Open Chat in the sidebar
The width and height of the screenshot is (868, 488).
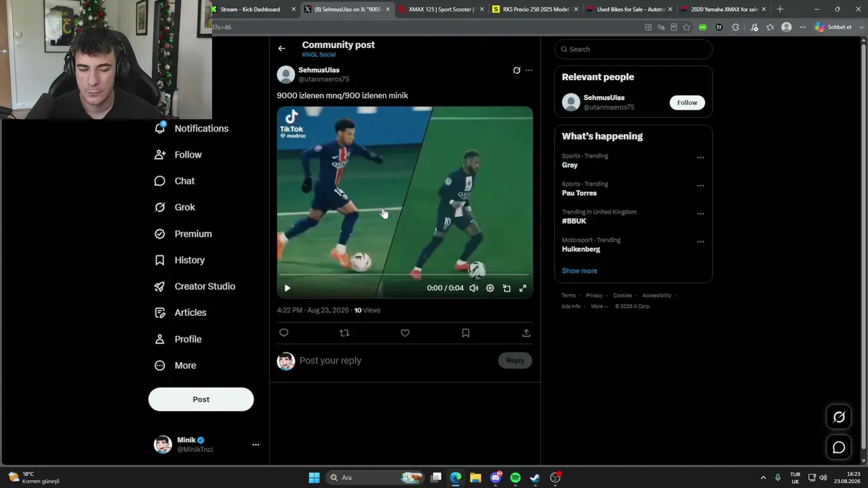[x=175, y=181]
